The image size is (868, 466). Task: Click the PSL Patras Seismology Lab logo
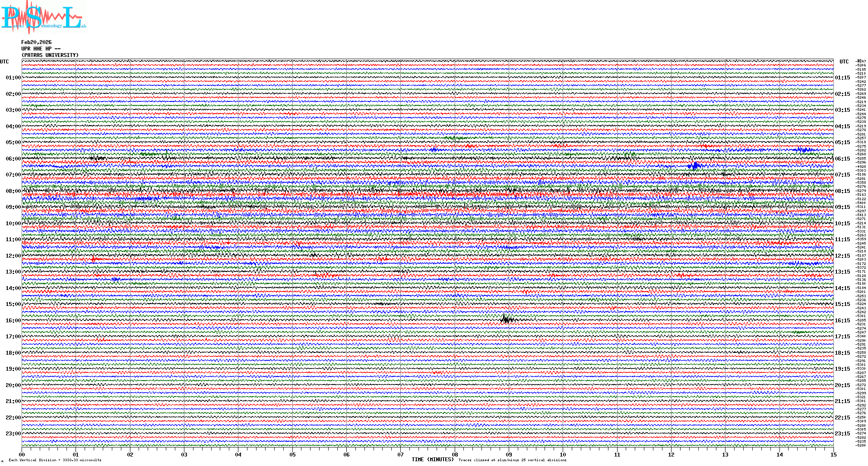point(43,17)
